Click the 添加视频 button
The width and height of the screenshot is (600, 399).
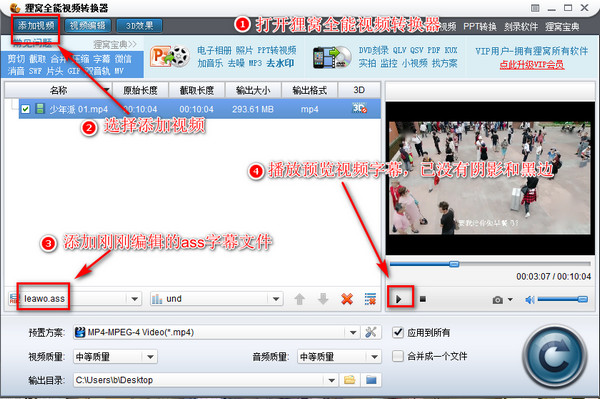[x=36, y=26]
